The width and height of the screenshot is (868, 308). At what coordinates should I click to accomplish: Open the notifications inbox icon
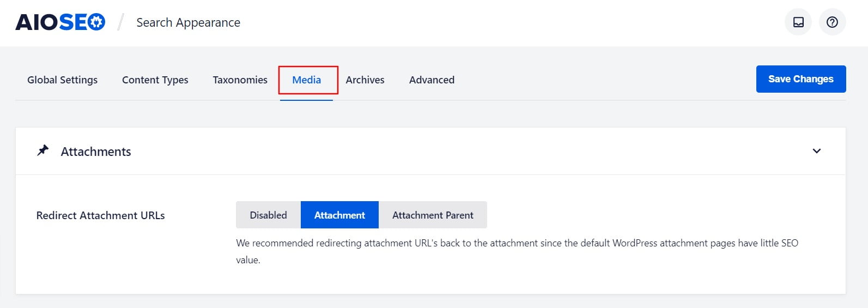(798, 22)
